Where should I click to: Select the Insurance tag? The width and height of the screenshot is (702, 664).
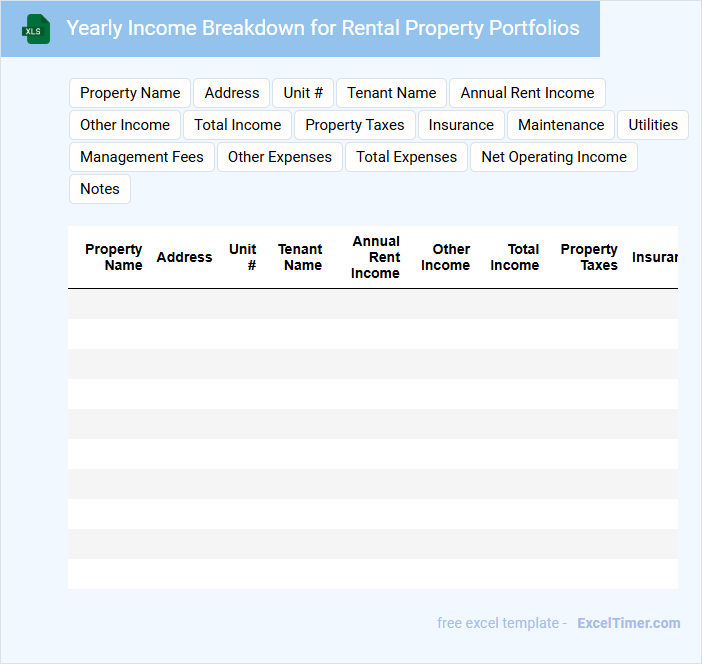coord(461,125)
